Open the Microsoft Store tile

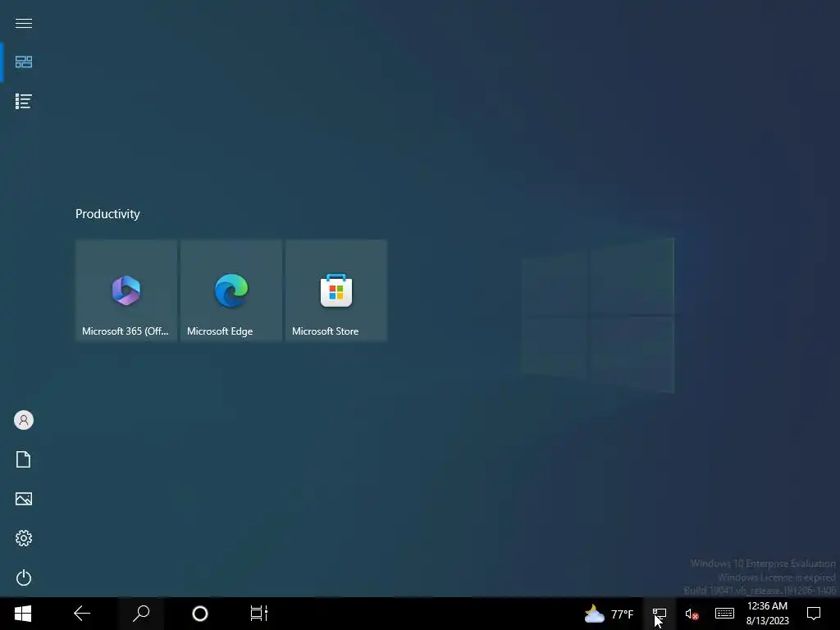coord(336,290)
